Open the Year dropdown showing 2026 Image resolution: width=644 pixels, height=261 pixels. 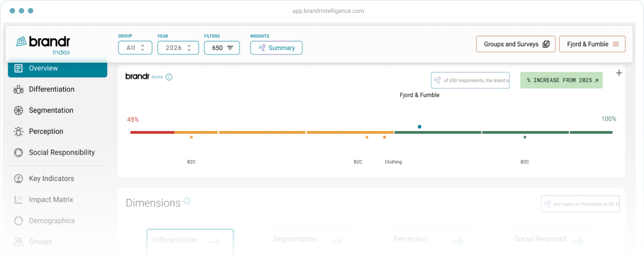click(x=178, y=48)
